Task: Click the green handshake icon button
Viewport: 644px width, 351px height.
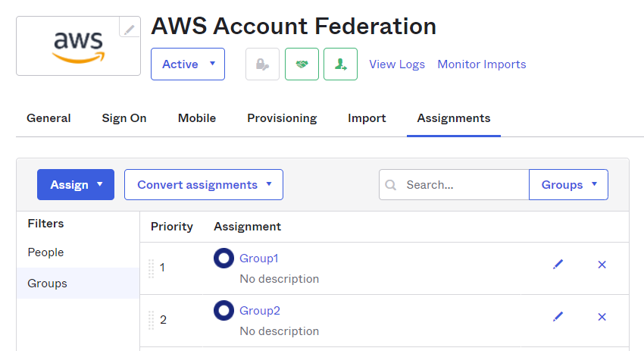Action: tap(302, 64)
